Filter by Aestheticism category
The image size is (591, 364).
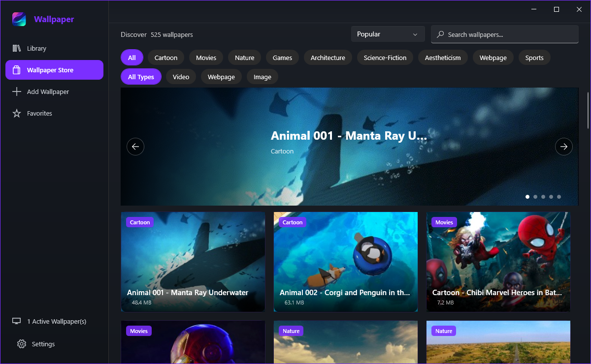click(443, 58)
